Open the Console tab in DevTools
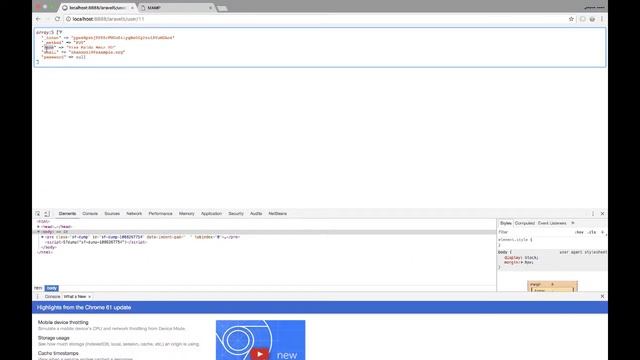The image size is (640, 360). tap(90, 213)
